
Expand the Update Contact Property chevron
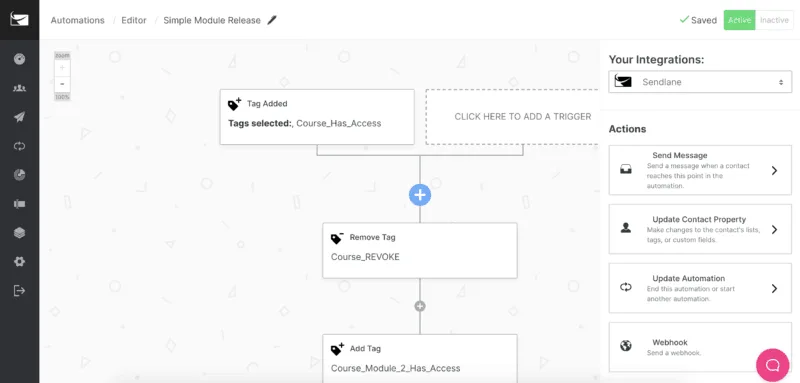[x=774, y=229]
